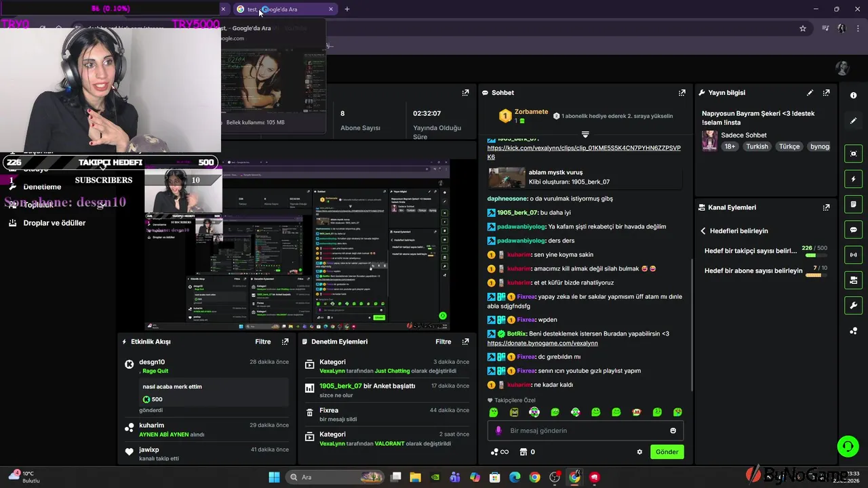Screen dimensions: 868x488
Task: Select the last green emote in chat row
Action: click(677, 412)
